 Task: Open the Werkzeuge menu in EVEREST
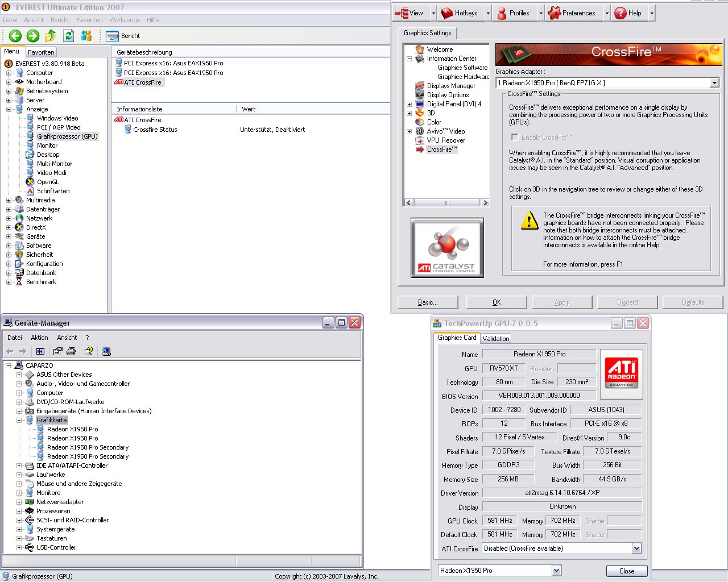pyautogui.click(x=125, y=20)
